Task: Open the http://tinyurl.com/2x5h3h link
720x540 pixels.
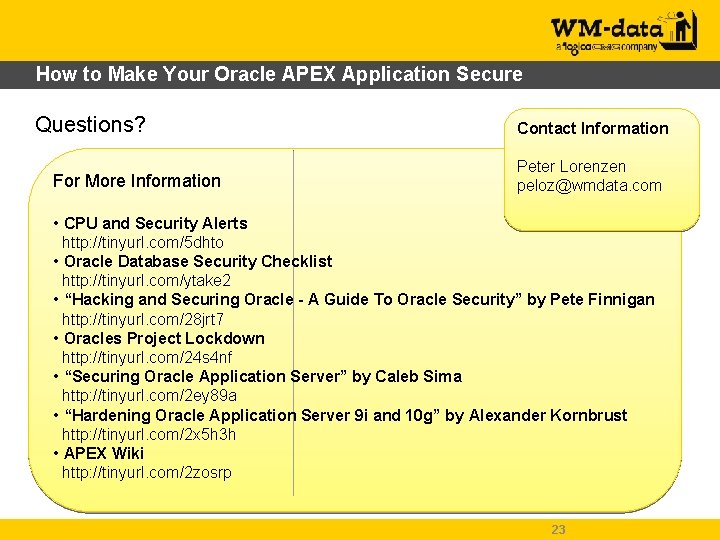Action: click(x=149, y=434)
